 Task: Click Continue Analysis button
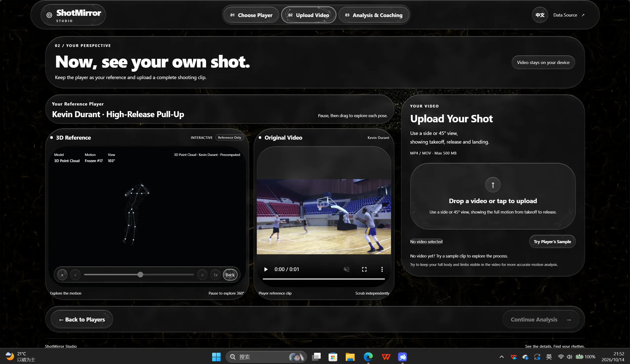pyautogui.click(x=541, y=319)
